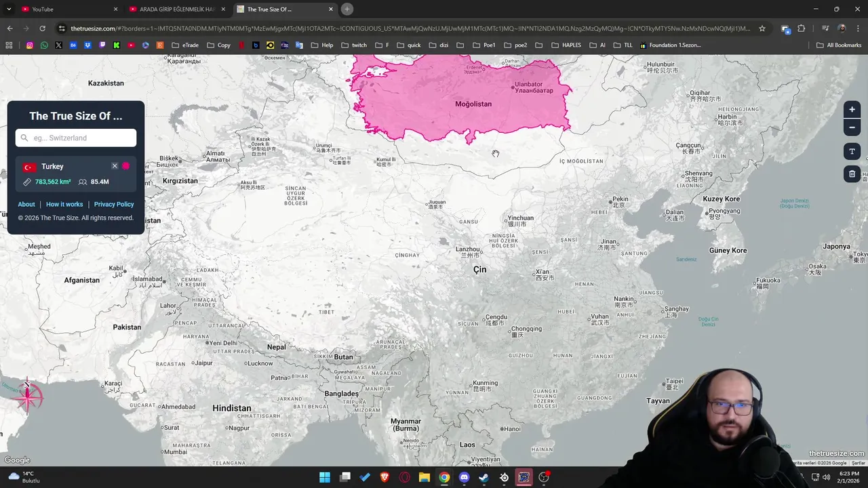
Task: Open the X bookmark
Action: pos(59,45)
